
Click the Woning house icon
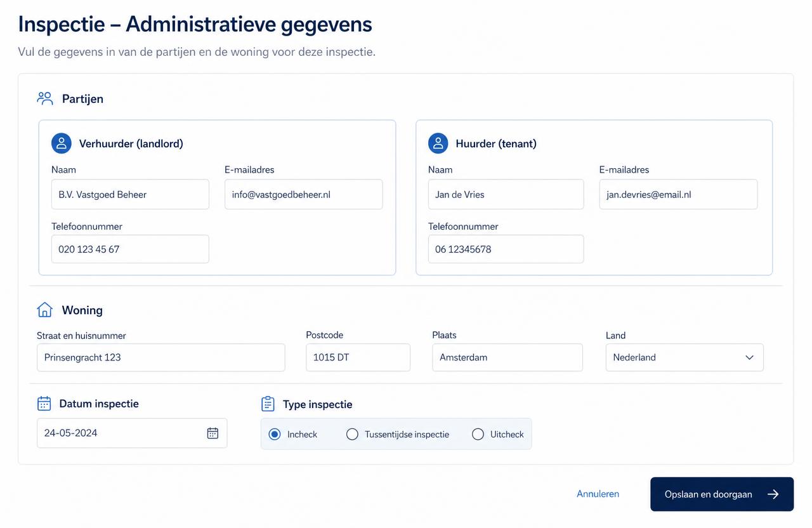(x=44, y=310)
